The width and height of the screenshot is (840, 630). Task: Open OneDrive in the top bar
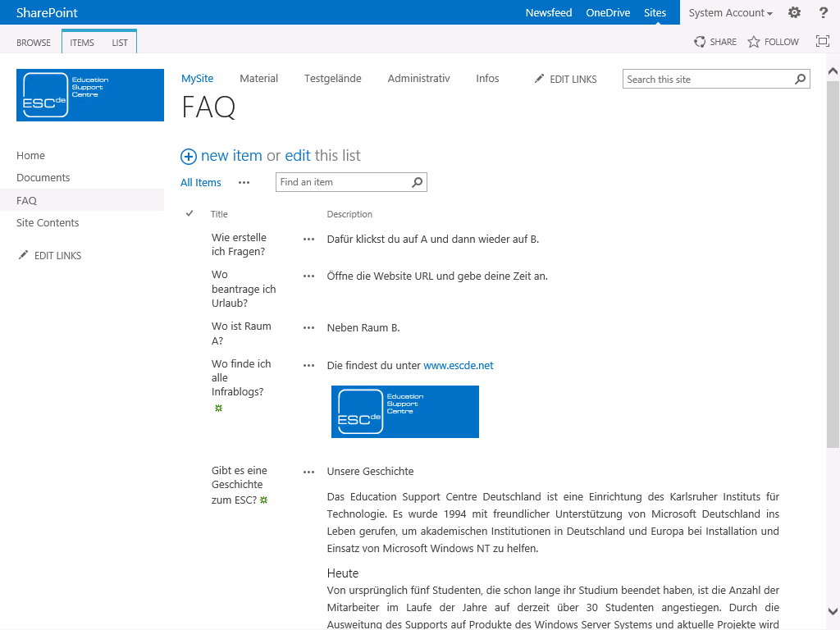[608, 13]
